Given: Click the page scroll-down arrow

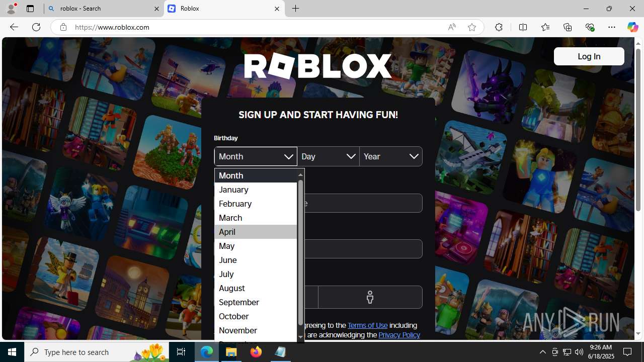Looking at the screenshot, I should (x=638, y=334).
